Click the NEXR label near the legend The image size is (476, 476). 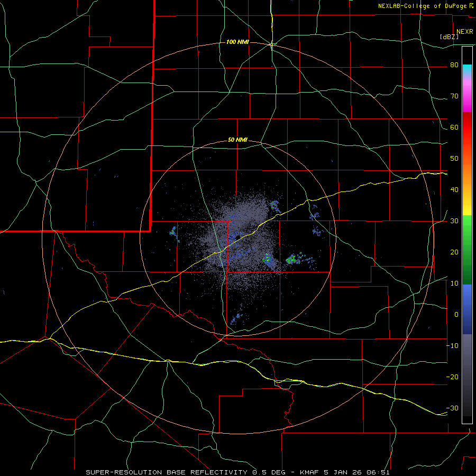(465, 32)
